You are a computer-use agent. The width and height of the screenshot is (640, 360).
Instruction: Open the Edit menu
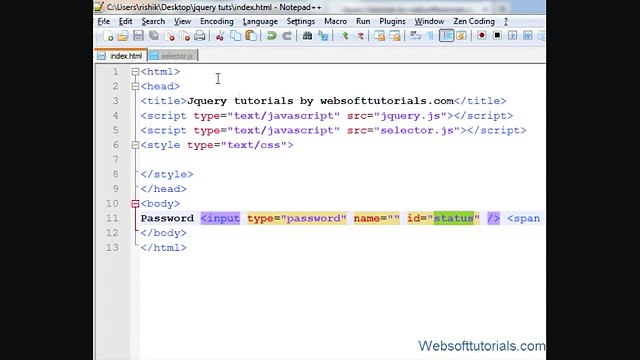click(x=125, y=21)
